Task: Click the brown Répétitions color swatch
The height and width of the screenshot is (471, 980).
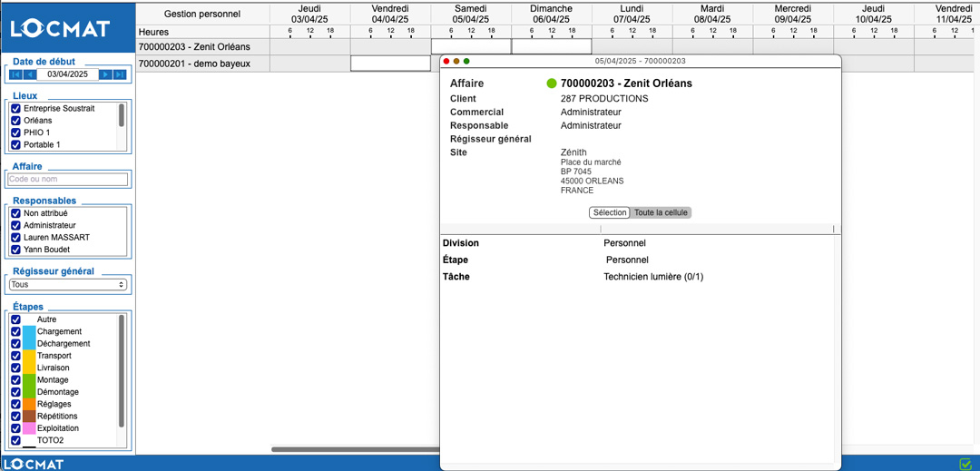Action: (29, 416)
